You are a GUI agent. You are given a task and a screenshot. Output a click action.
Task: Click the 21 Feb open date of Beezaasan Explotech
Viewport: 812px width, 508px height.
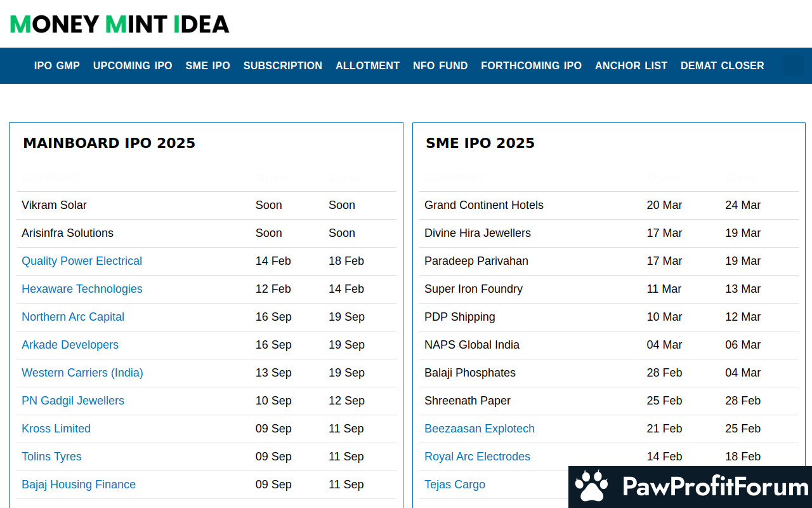(x=664, y=429)
